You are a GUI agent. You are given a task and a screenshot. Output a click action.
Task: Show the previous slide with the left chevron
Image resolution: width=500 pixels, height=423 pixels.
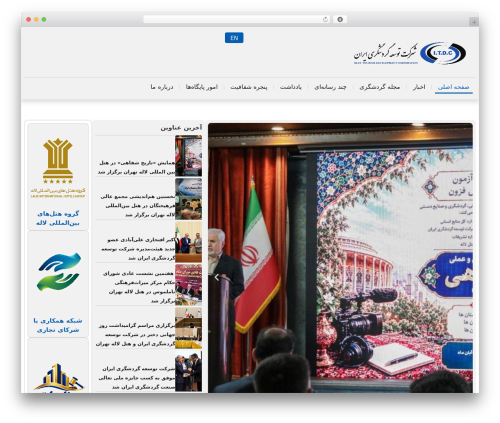pyautogui.click(x=217, y=277)
